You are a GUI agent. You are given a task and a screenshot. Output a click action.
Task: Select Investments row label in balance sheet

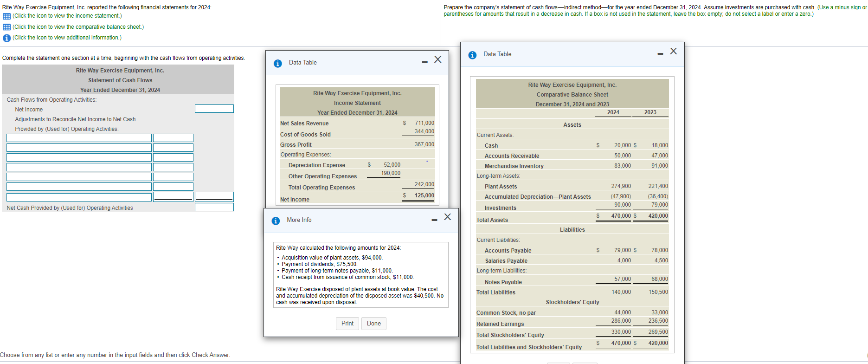[501, 208]
